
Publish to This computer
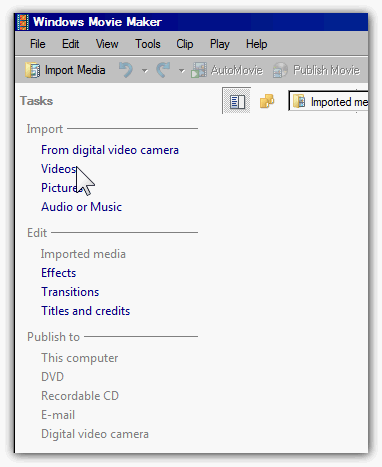coord(80,358)
